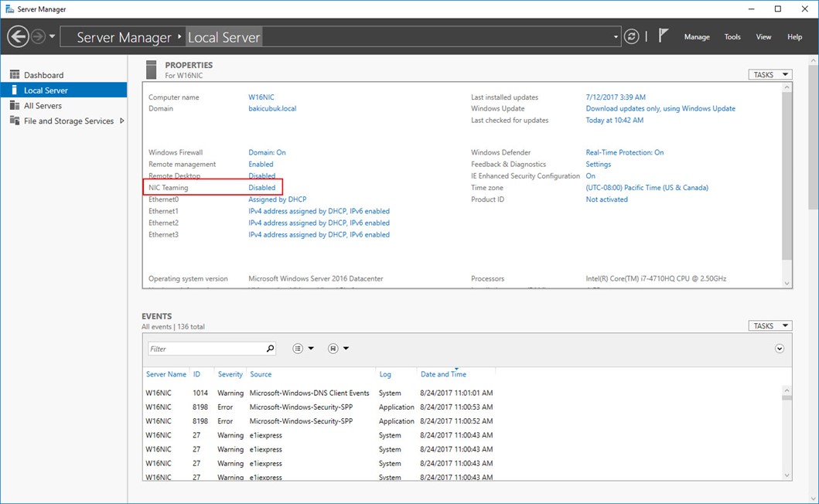Expand File and Storage Services arrow
The height and width of the screenshot is (504, 819).
121,121
